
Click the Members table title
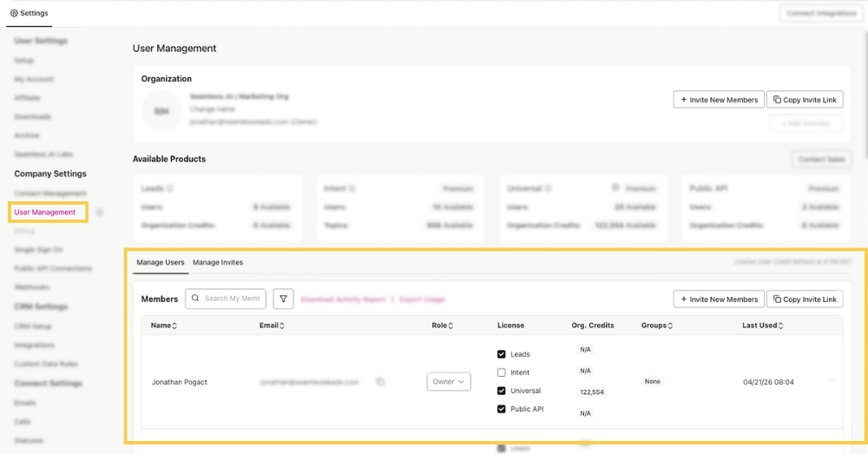160,299
